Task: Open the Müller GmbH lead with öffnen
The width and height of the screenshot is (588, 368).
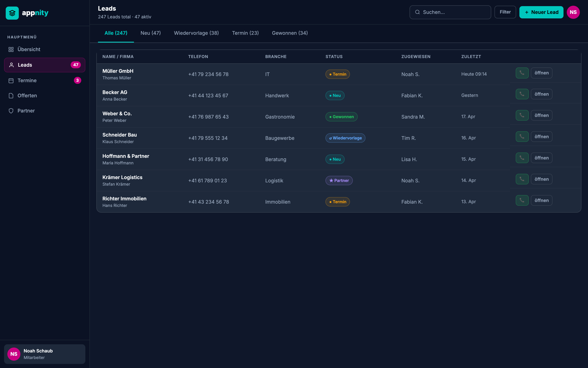Action: pos(541,73)
